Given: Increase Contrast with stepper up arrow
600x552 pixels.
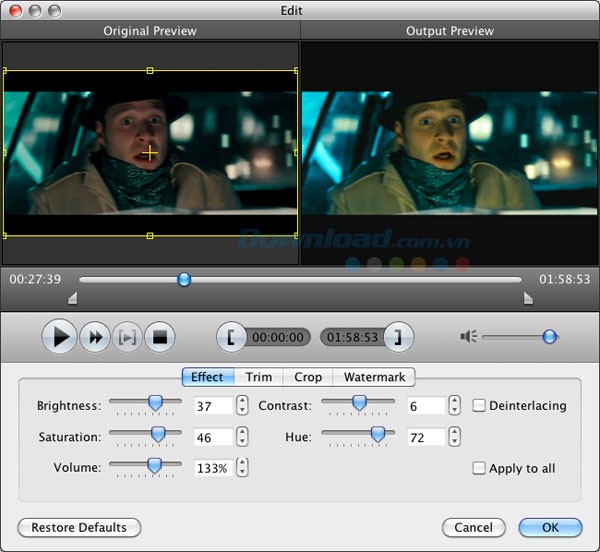Looking at the screenshot, I should 455,401.
